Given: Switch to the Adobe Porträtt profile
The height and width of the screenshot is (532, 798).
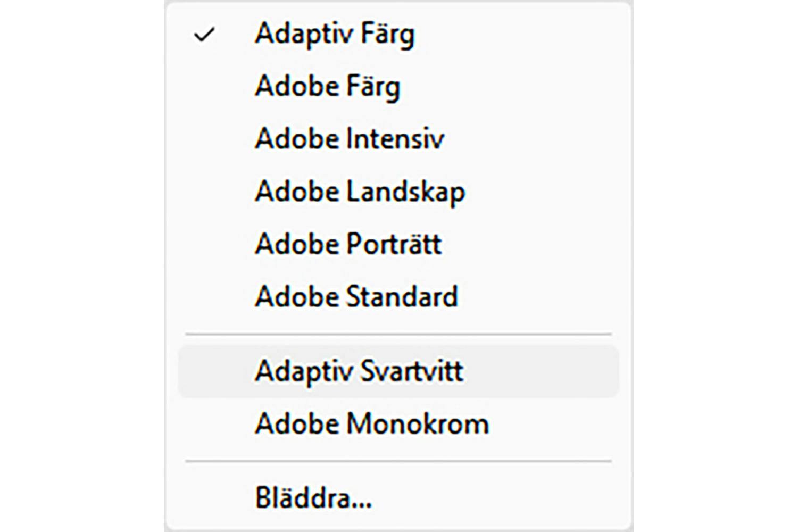Looking at the screenshot, I should 348,244.
